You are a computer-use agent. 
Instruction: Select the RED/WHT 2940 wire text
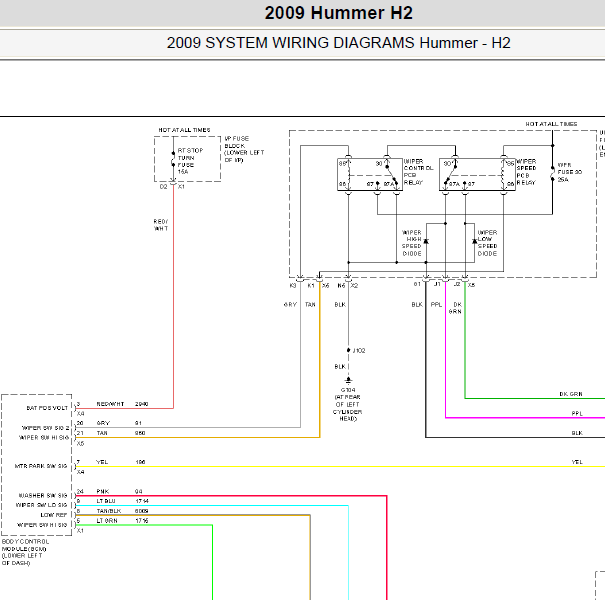click(x=122, y=404)
